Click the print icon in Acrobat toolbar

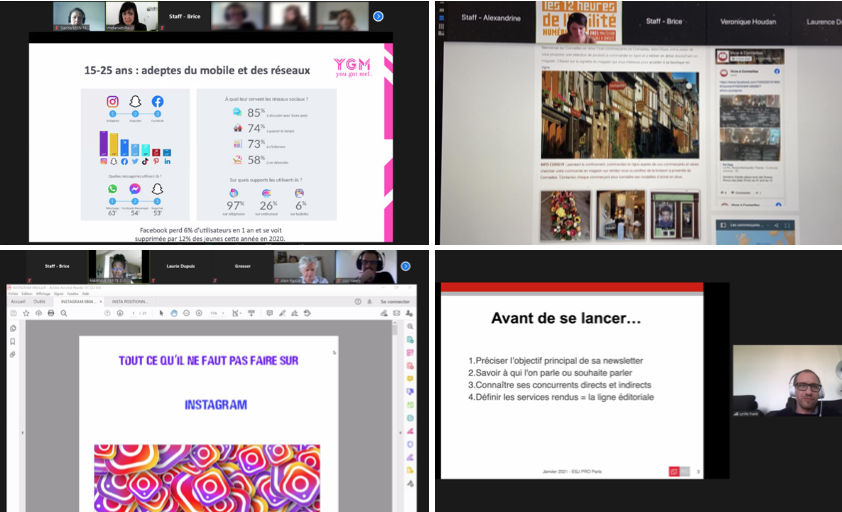pos(49,313)
